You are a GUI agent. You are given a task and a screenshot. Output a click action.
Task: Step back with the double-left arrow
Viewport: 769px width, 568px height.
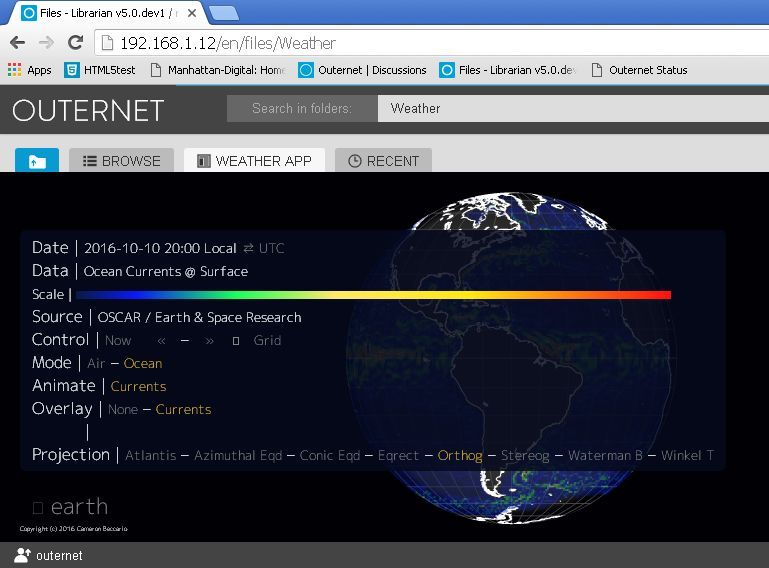coord(161,340)
